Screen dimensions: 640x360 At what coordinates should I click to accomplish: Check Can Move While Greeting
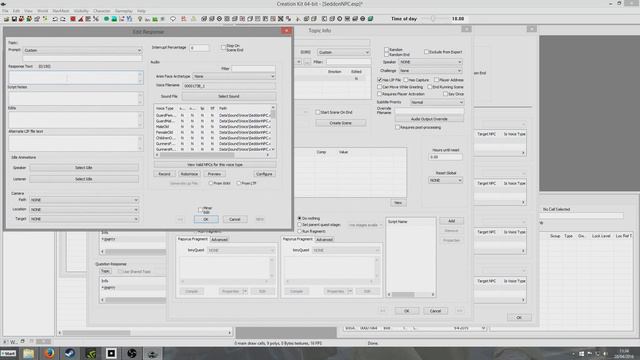pos(380,87)
